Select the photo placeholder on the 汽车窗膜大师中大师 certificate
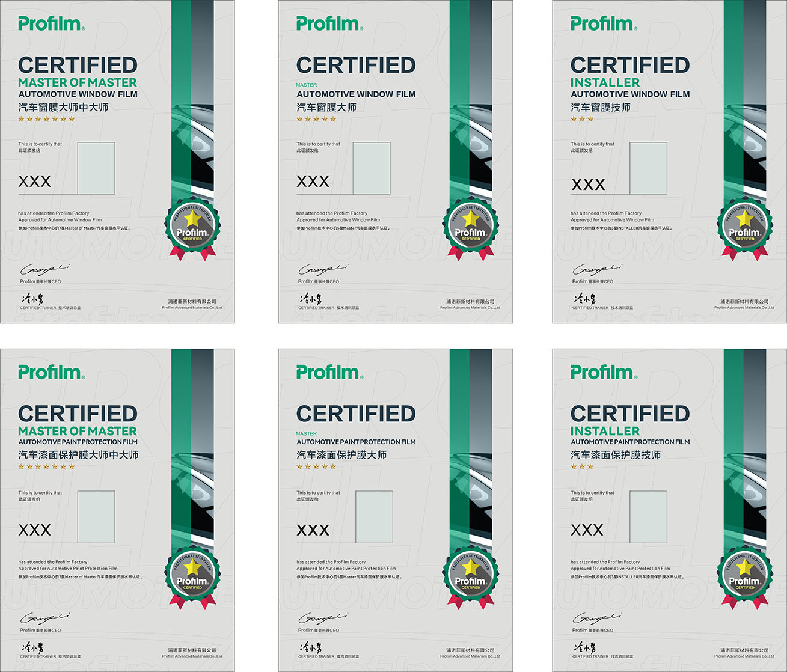This screenshot has width=787, height=672. click(x=96, y=168)
